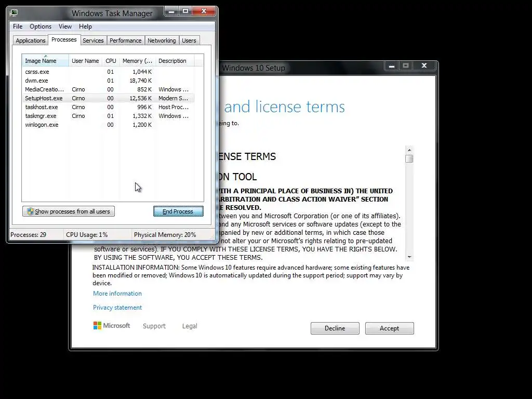Select the MediaCreatio... process row

108,89
